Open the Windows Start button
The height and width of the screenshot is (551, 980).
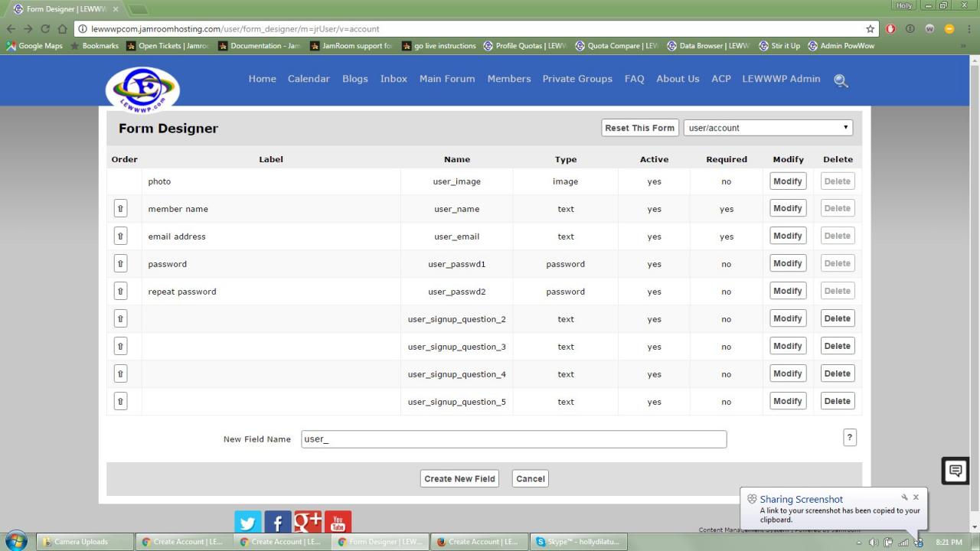(15, 541)
